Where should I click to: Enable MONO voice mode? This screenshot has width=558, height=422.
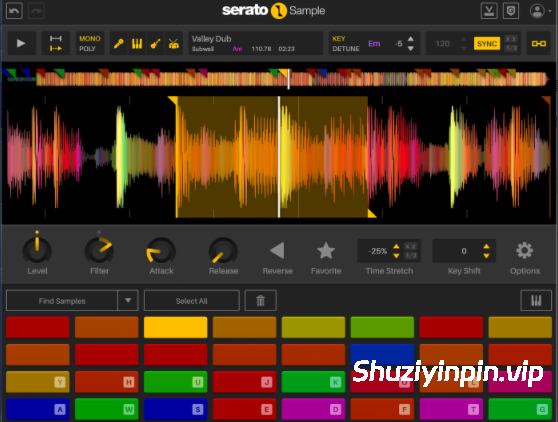tap(90, 38)
